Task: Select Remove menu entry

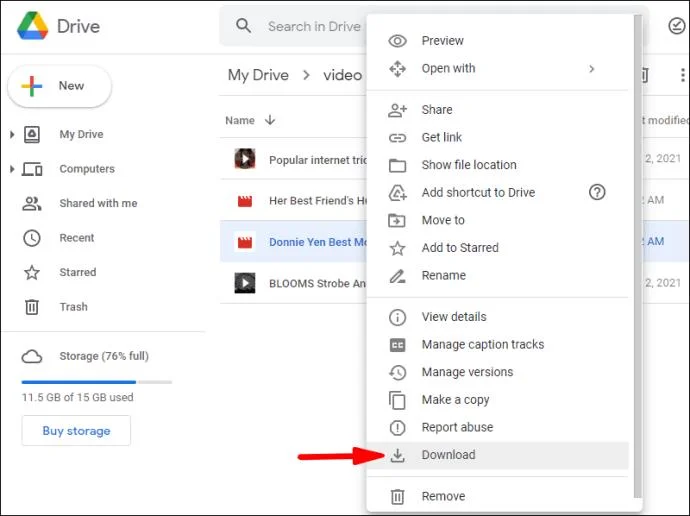Action: coord(497,497)
